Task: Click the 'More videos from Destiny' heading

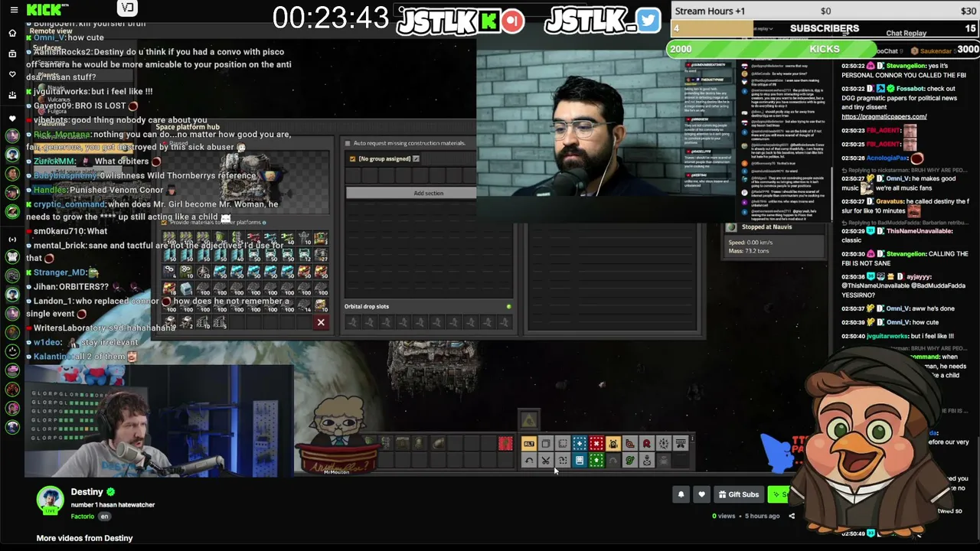Action: pos(84,538)
